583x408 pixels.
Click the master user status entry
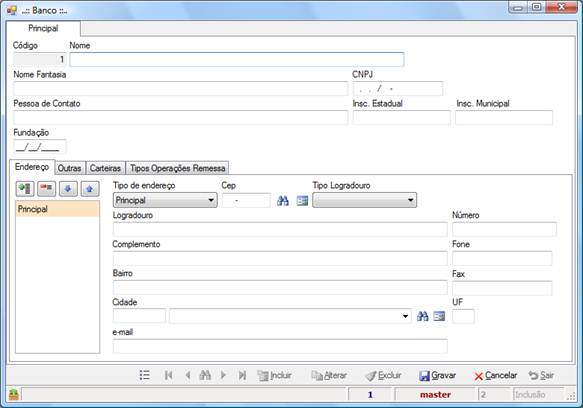pos(435,395)
